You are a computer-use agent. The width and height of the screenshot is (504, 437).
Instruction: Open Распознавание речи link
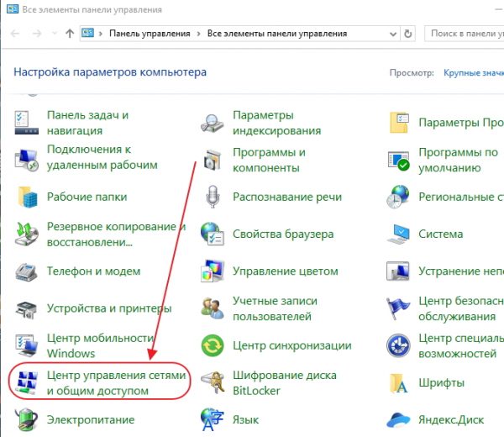287,197
